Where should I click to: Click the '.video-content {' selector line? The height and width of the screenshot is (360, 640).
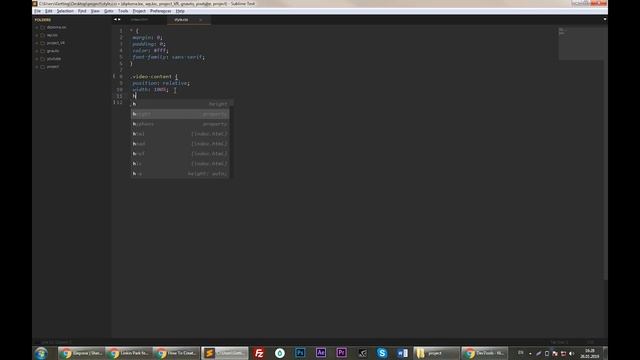pos(153,76)
